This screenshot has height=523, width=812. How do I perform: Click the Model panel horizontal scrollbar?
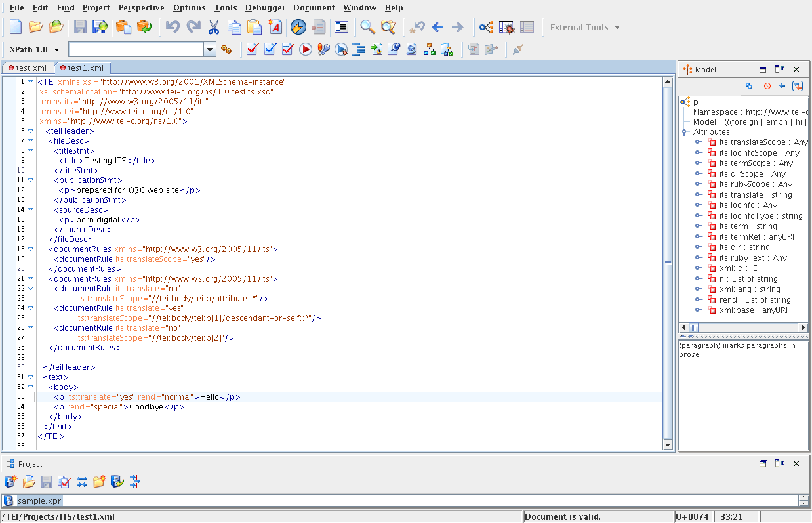[x=742, y=327]
